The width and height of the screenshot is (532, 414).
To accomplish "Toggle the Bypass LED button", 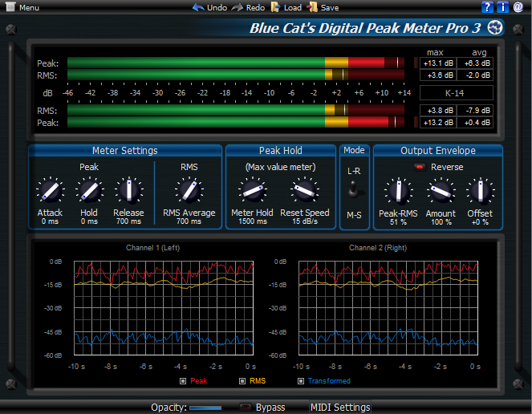I will (245, 407).
